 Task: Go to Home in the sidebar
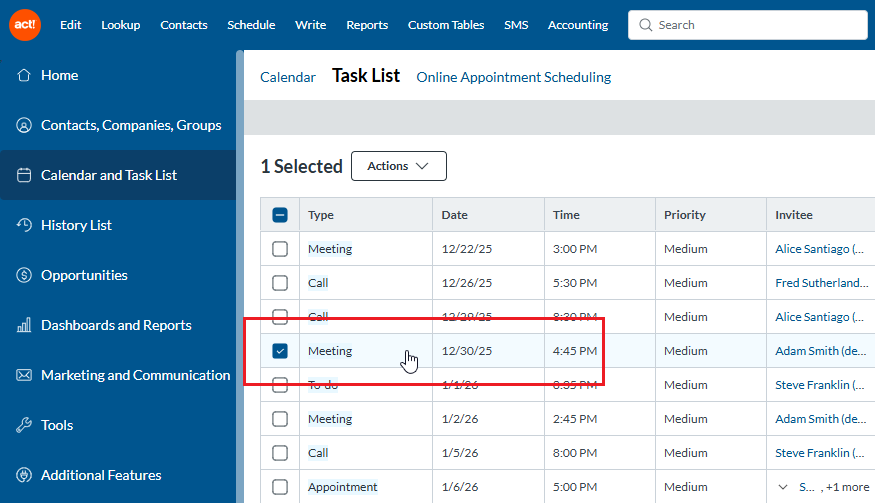click(60, 75)
